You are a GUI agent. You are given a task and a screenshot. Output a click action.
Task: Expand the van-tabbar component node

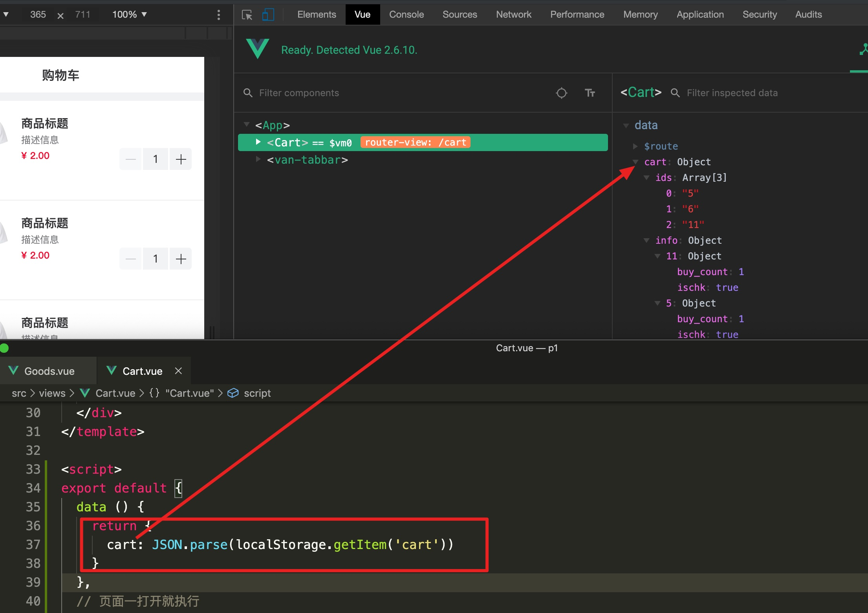pos(258,159)
